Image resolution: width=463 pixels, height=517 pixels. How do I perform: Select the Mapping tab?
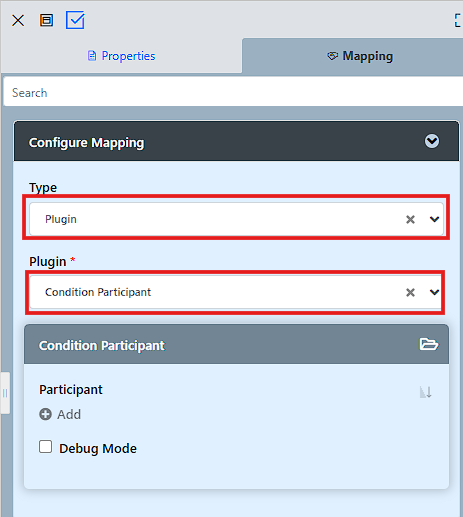click(x=360, y=56)
